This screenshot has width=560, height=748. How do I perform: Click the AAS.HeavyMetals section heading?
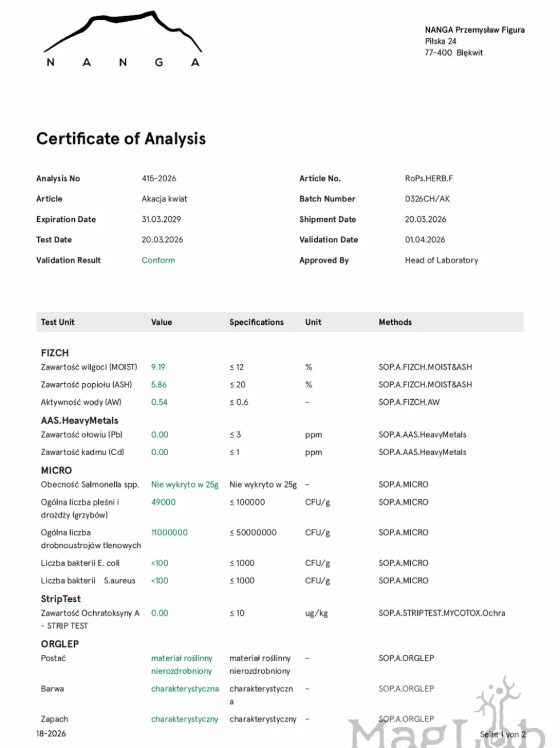[x=79, y=420]
